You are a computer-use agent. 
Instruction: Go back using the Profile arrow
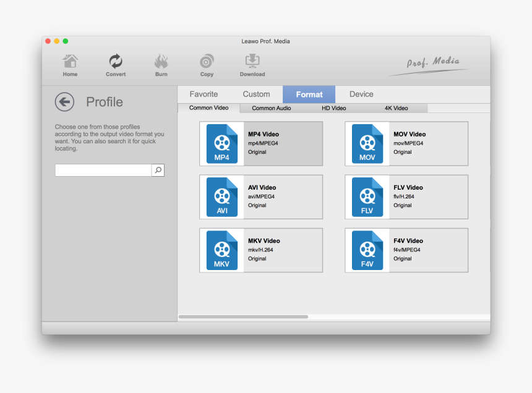[x=64, y=101]
